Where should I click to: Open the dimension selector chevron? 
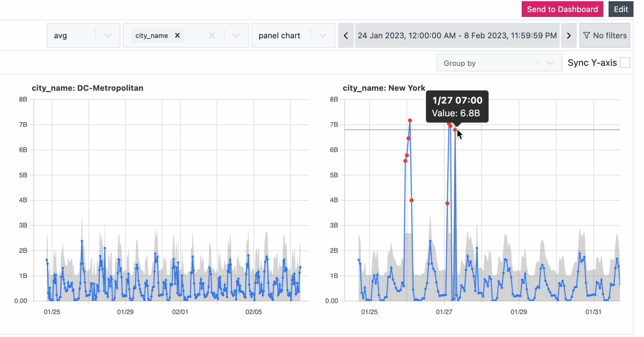236,36
